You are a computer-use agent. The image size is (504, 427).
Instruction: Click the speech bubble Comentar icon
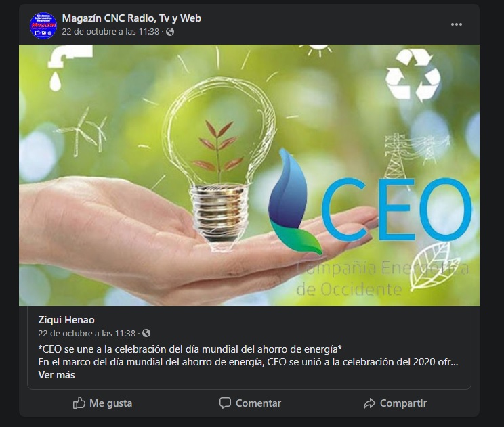(225, 403)
